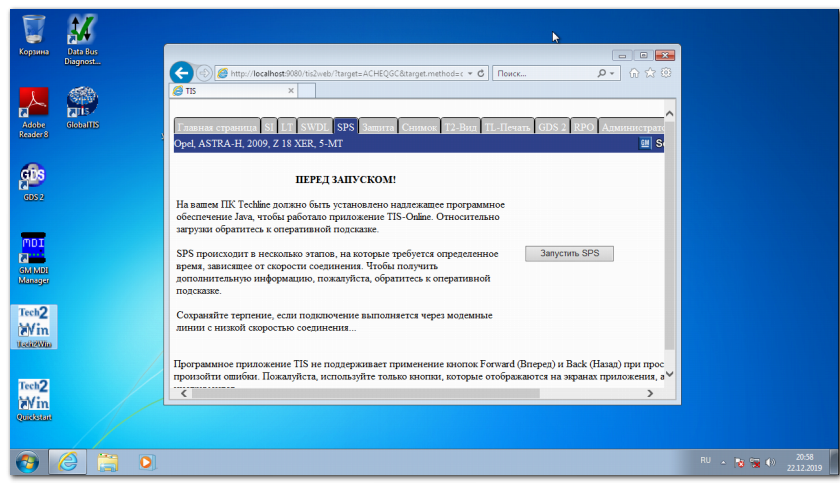
Task: Open Favorites star icon in browser
Action: click(650, 73)
